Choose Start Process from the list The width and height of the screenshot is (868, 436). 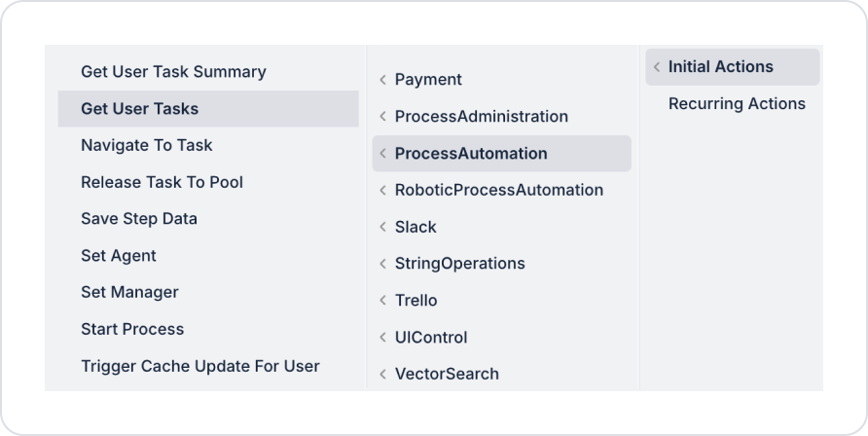(x=132, y=329)
